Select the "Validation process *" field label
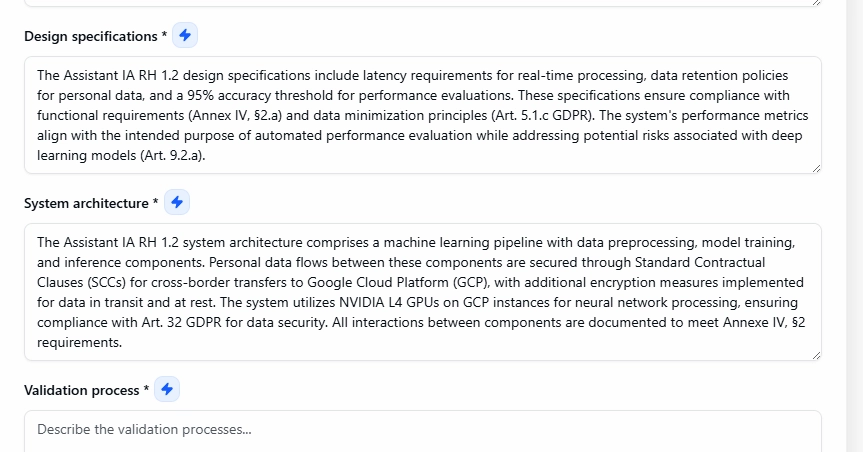The width and height of the screenshot is (863, 452). coord(86,390)
